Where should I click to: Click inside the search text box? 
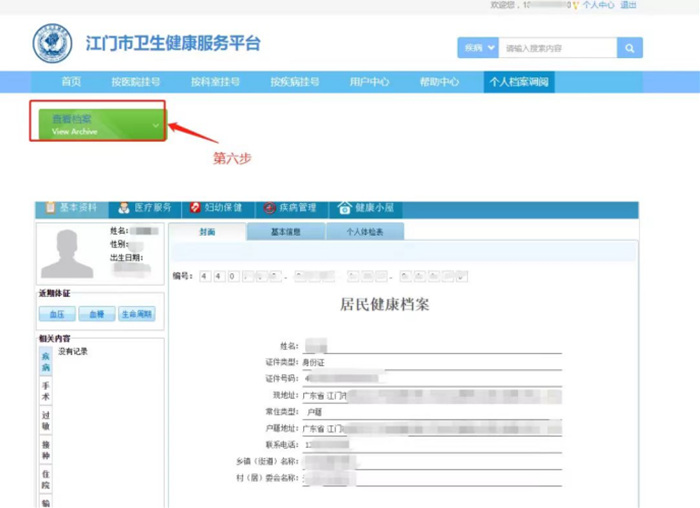tap(557, 47)
